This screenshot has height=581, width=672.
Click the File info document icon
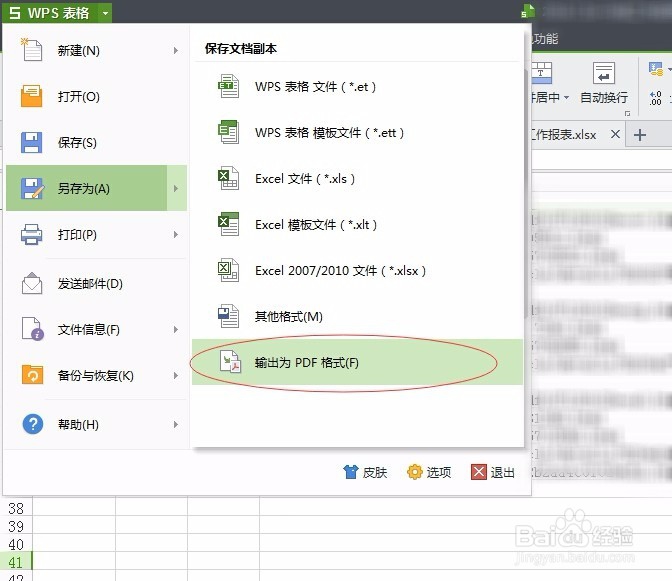33,329
